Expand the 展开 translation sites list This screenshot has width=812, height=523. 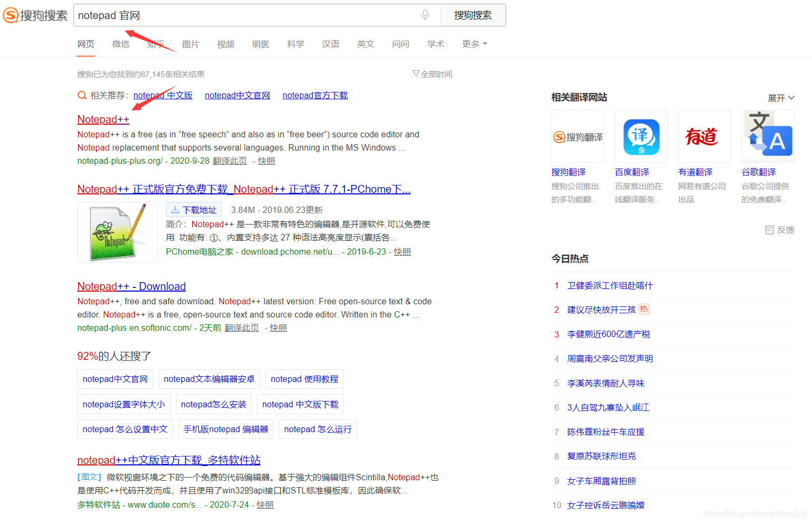click(781, 98)
